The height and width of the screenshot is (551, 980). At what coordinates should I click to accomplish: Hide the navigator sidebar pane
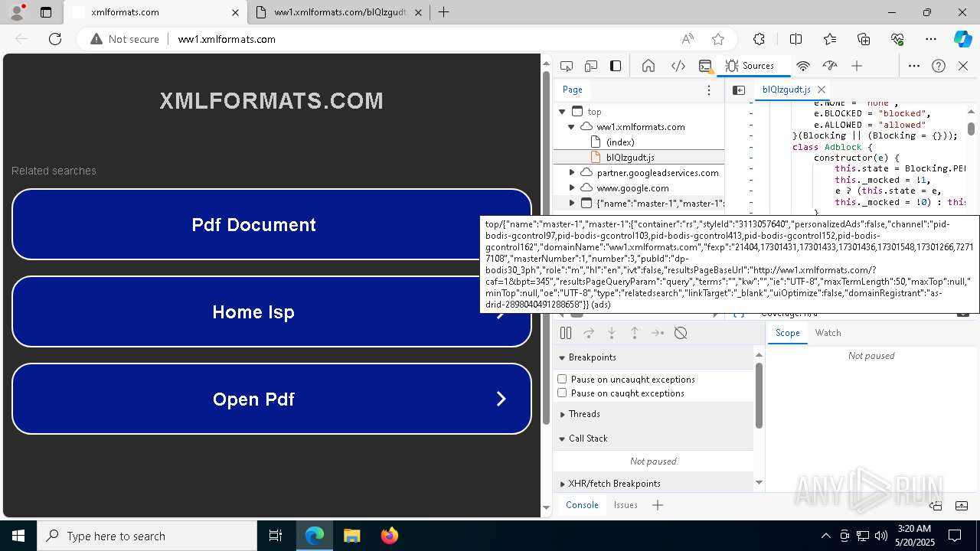click(x=739, y=90)
